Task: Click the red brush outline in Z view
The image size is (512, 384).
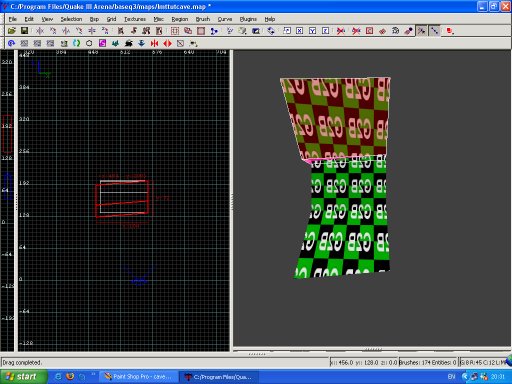Action: 7,134
